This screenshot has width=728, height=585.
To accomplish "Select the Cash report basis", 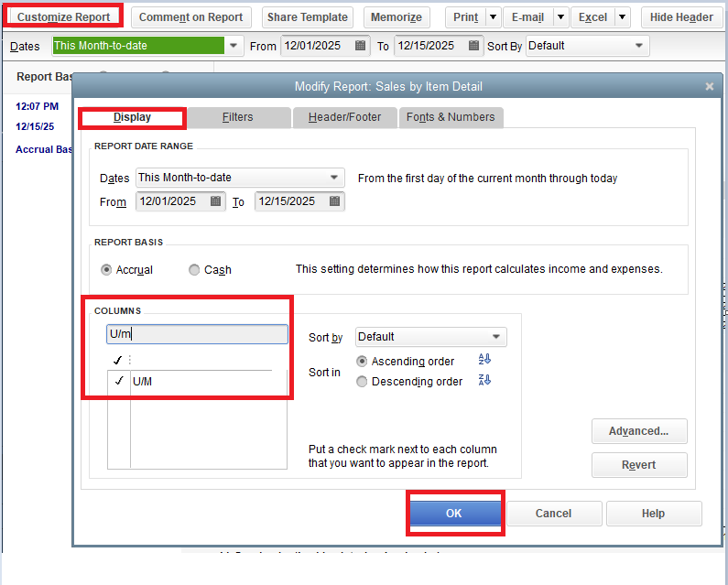I will (194, 270).
